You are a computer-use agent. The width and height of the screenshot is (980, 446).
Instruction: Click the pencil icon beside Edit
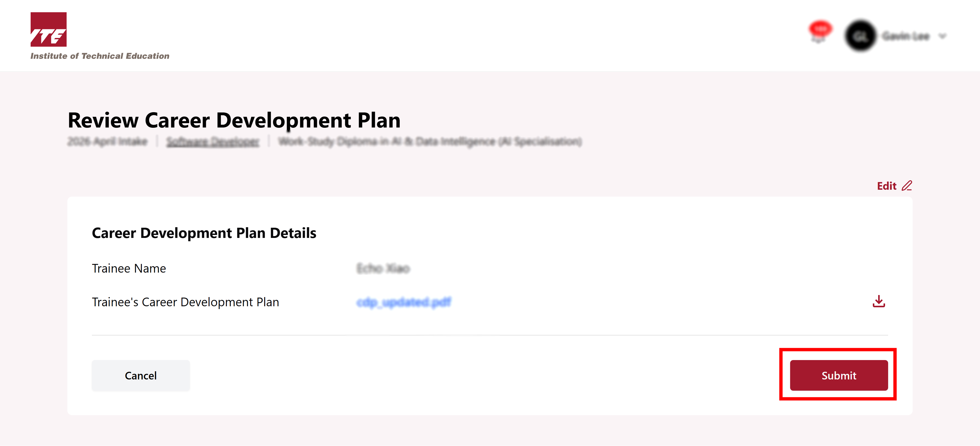907,186
